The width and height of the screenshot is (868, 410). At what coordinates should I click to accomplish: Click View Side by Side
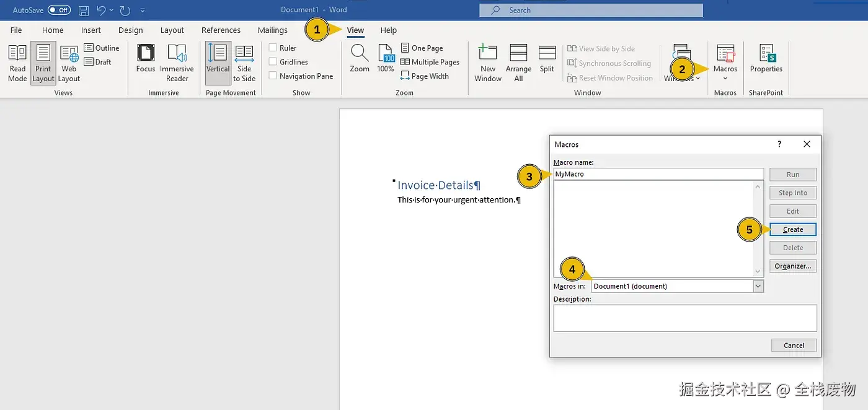pos(601,48)
